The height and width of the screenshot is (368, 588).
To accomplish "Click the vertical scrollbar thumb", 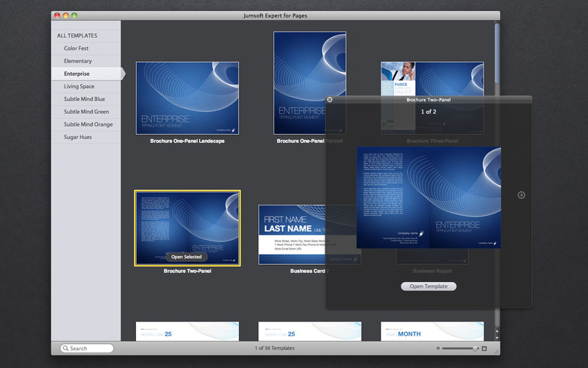I will pyautogui.click(x=497, y=52).
